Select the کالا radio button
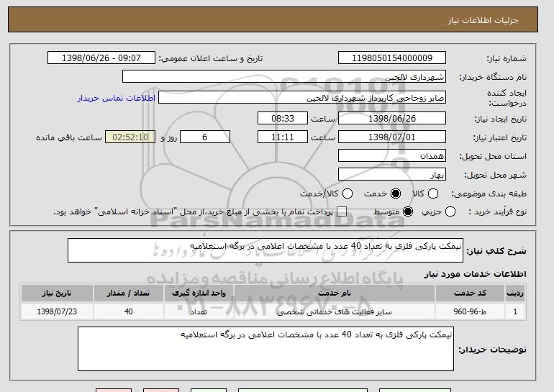This screenshot has height=392, width=554. [x=433, y=193]
